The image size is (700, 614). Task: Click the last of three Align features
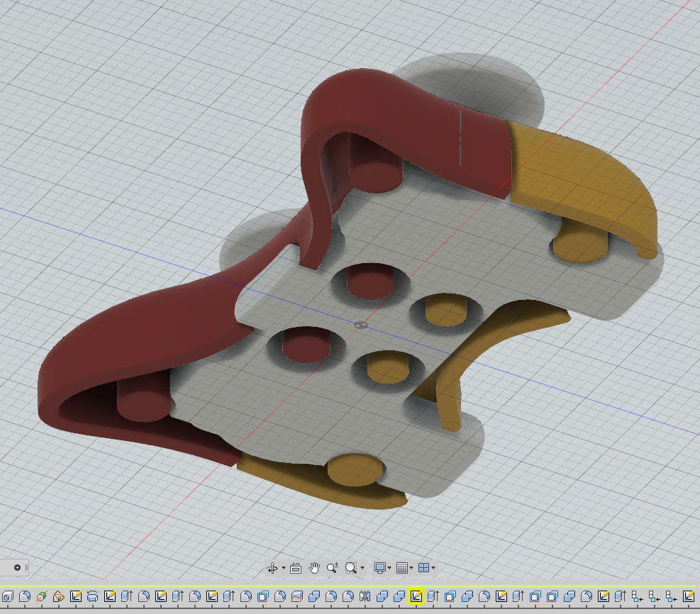click(x=671, y=596)
